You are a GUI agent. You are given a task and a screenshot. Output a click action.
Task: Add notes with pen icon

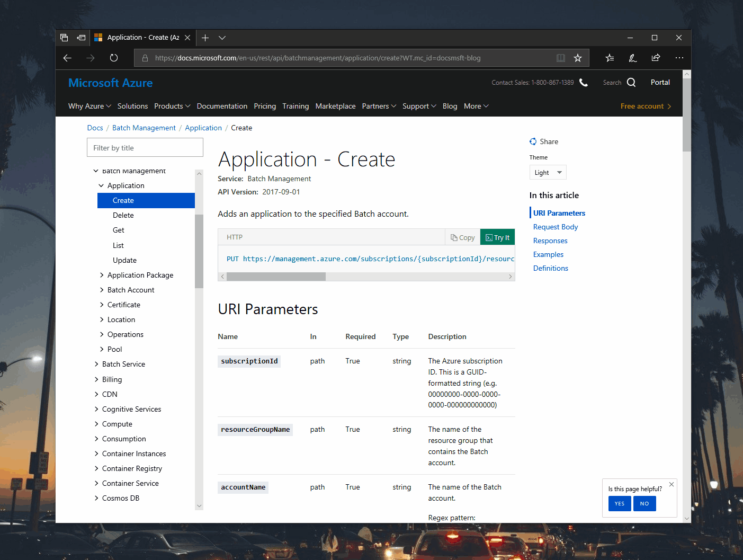pyautogui.click(x=633, y=58)
